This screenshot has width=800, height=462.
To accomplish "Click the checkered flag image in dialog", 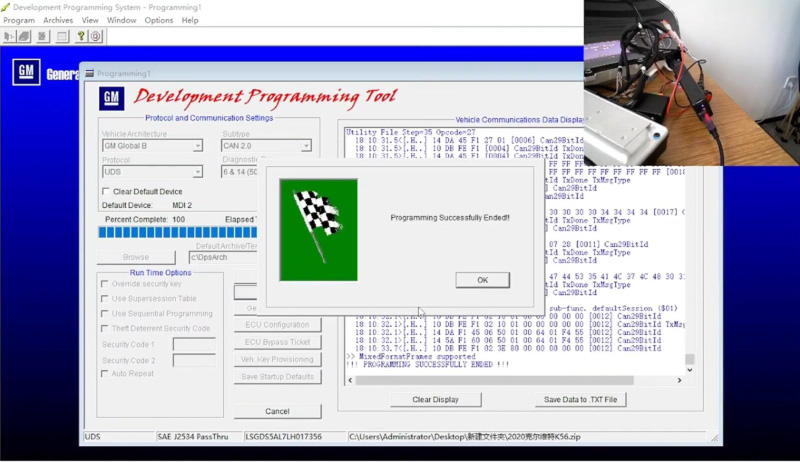I will click(318, 230).
